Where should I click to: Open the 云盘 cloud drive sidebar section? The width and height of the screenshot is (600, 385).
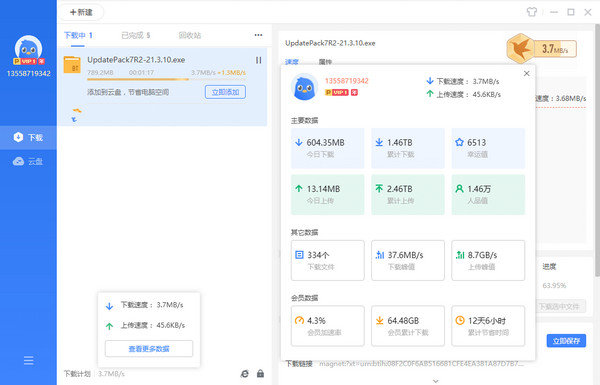(28, 162)
